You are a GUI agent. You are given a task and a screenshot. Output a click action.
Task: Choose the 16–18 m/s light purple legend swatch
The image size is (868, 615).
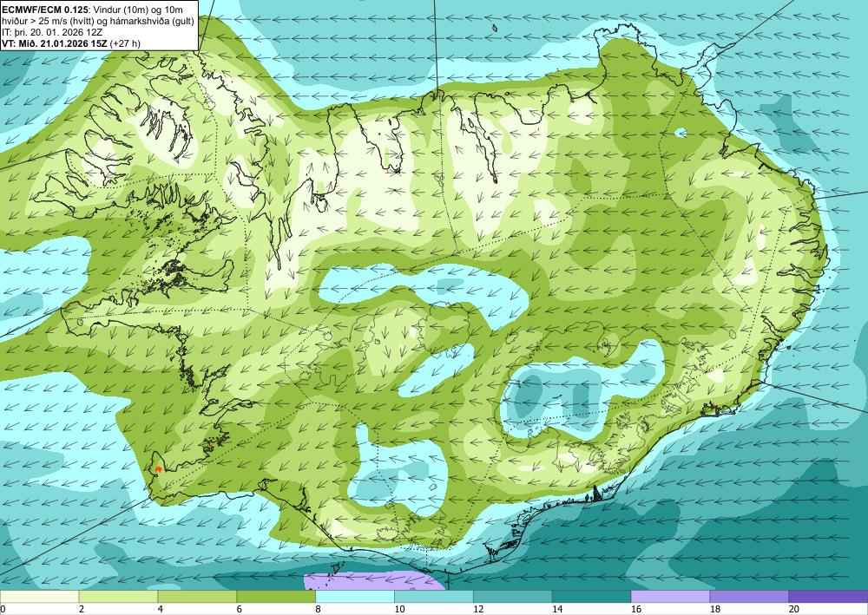(x=670, y=596)
